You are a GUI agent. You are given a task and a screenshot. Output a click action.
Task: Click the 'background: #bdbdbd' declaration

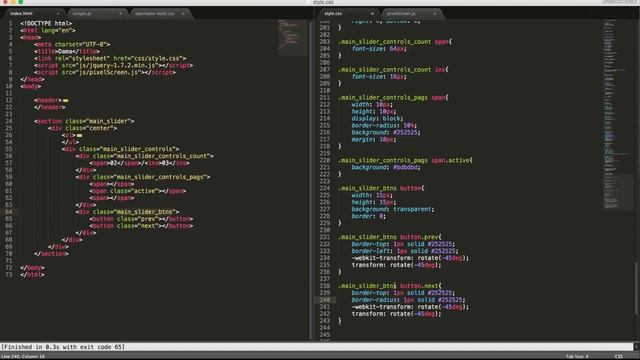(x=386, y=167)
